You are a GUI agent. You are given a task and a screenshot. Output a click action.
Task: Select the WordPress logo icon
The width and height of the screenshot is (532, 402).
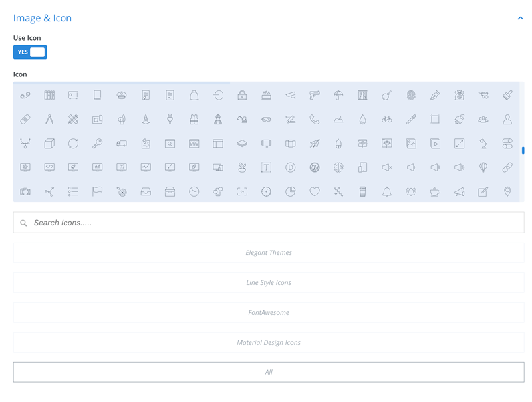pyautogui.click(x=315, y=167)
